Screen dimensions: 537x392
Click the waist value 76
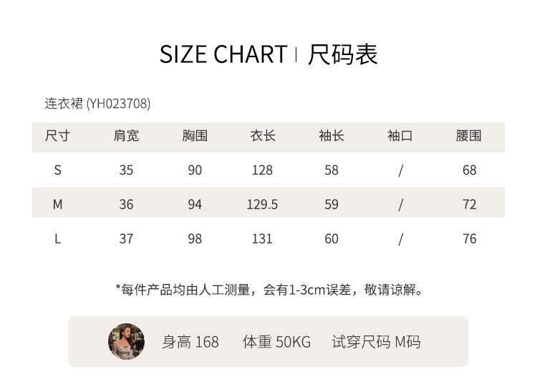tap(469, 239)
